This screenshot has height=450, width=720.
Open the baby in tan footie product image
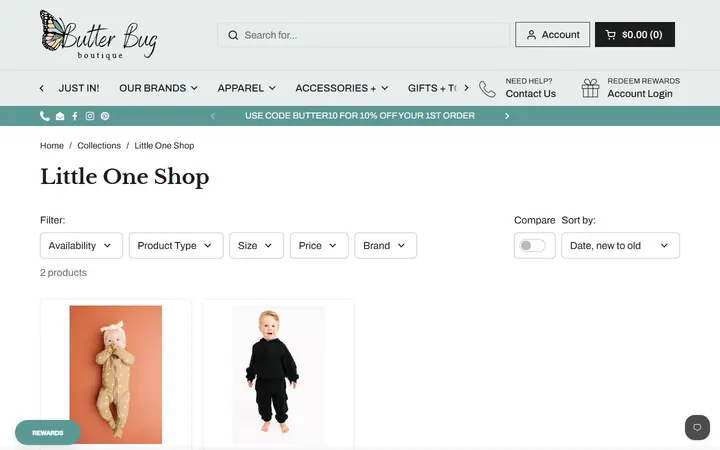click(116, 375)
